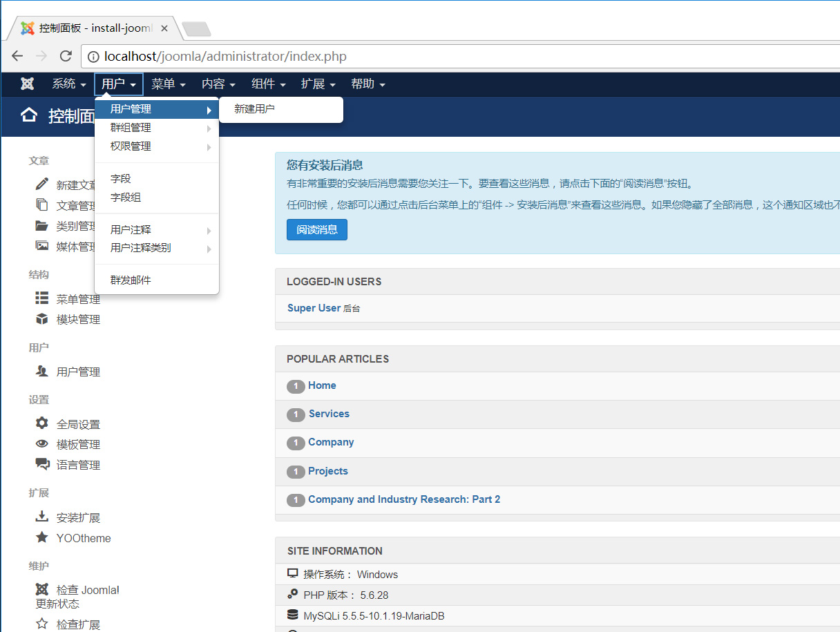Select 新建用户 from the submenu
The height and width of the screenshot is (632, 840).
pyautogui.click(x=254, y=109)
